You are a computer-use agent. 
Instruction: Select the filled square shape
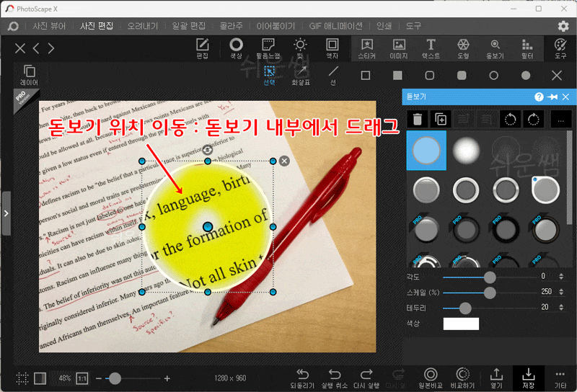point(397,76)
